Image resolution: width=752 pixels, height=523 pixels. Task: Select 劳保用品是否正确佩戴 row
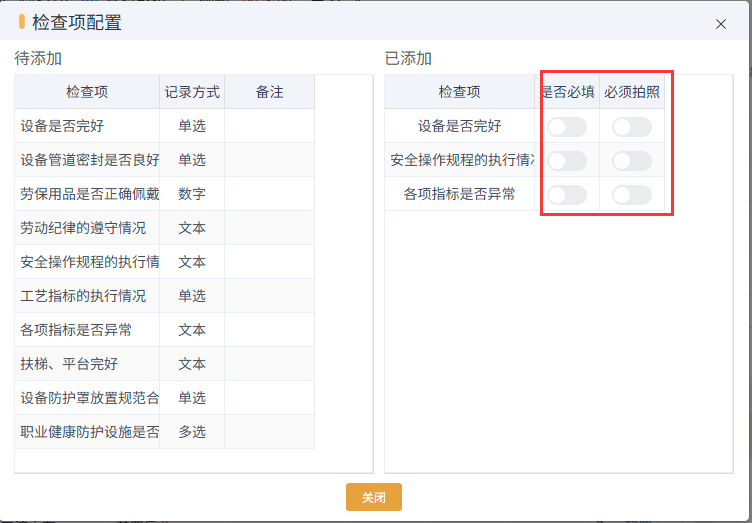tap(164, 194)
